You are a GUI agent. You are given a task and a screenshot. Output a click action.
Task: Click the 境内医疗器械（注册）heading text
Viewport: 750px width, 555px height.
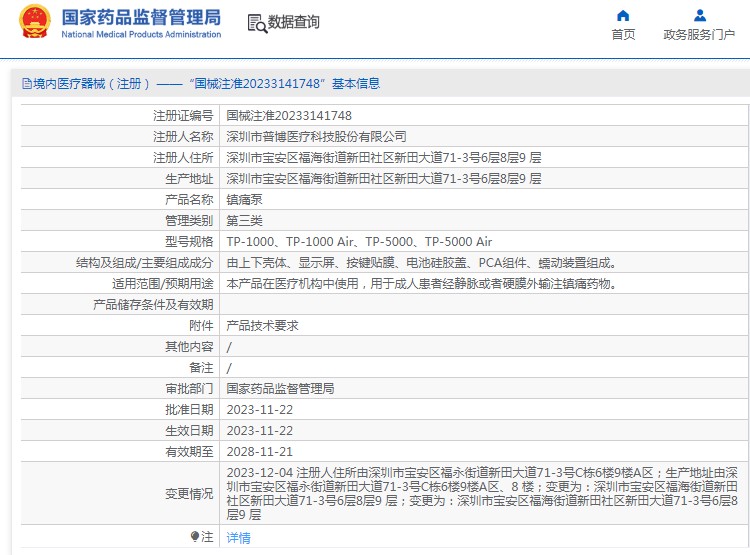tap(92, 84)
